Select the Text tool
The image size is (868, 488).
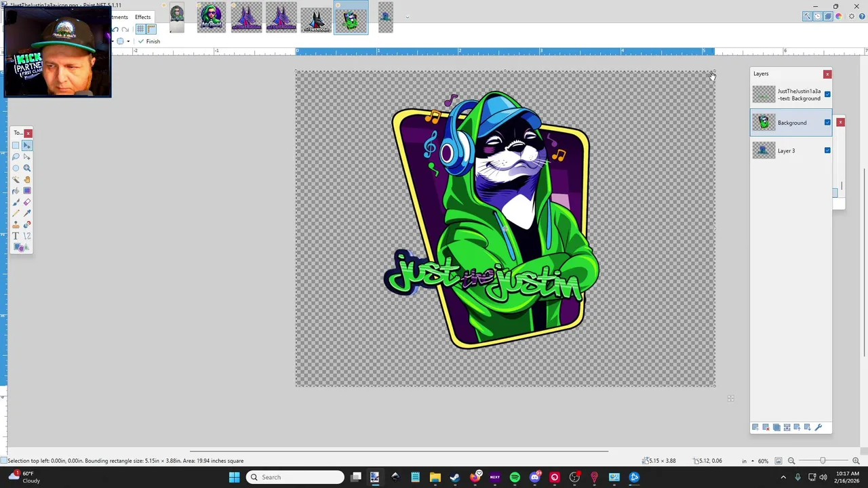[16, 236]
